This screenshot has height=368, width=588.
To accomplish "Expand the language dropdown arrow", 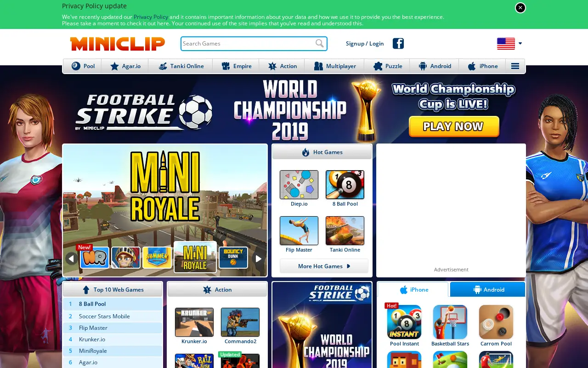I will coord(520,44).
